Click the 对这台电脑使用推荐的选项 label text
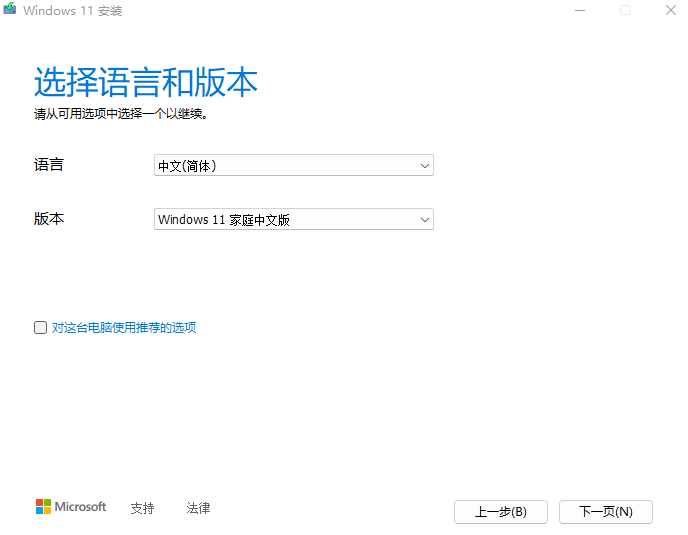Screen dimensions: 688x535 pyautogui.click(x=124, y=327)
